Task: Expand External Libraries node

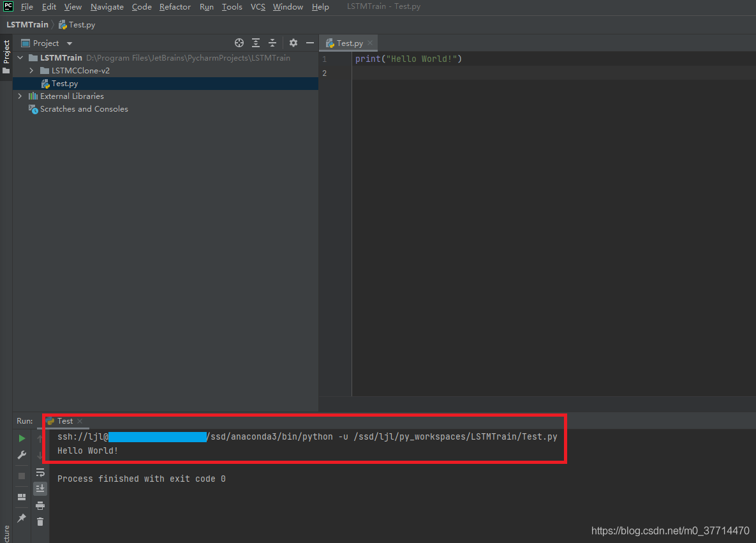Action: click(x=20, y=96)
